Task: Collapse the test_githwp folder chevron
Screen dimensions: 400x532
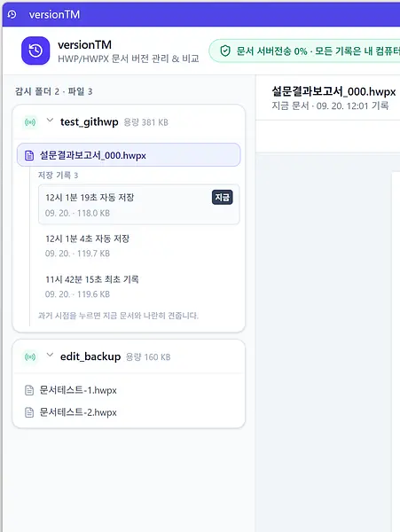Action: tap(50, 121)
